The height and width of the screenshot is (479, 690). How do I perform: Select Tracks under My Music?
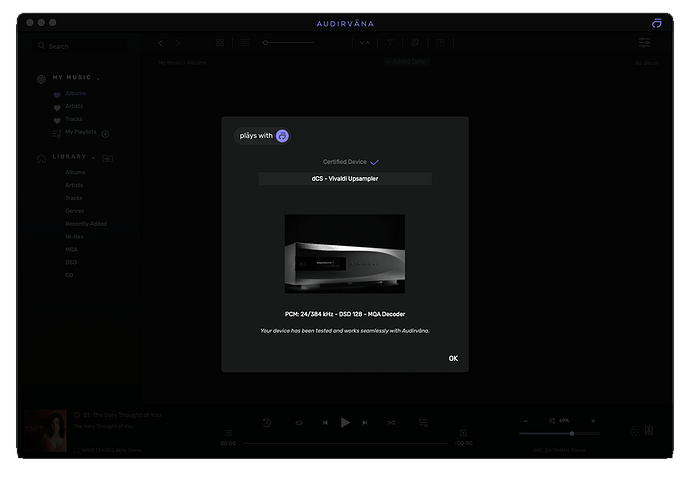(x=73, y=119)
